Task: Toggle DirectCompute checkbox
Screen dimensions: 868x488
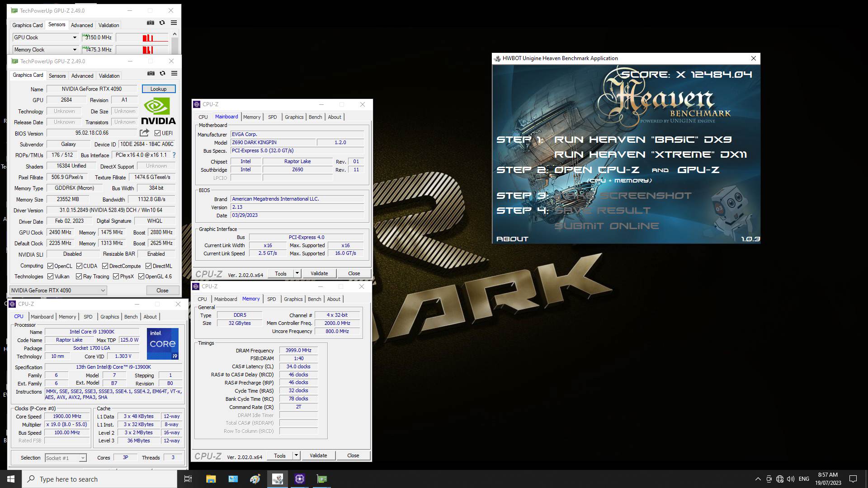Action: tap(105, 266)
